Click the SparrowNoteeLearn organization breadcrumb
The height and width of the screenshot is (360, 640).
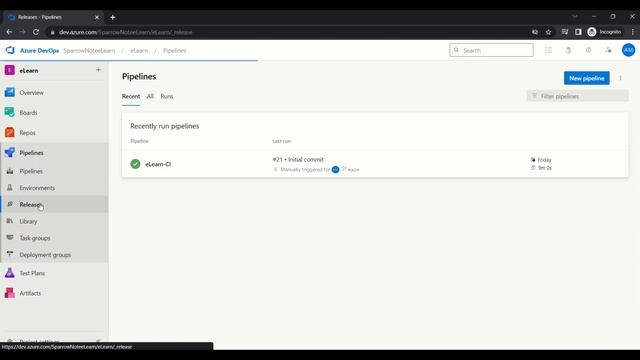[89, 51]
